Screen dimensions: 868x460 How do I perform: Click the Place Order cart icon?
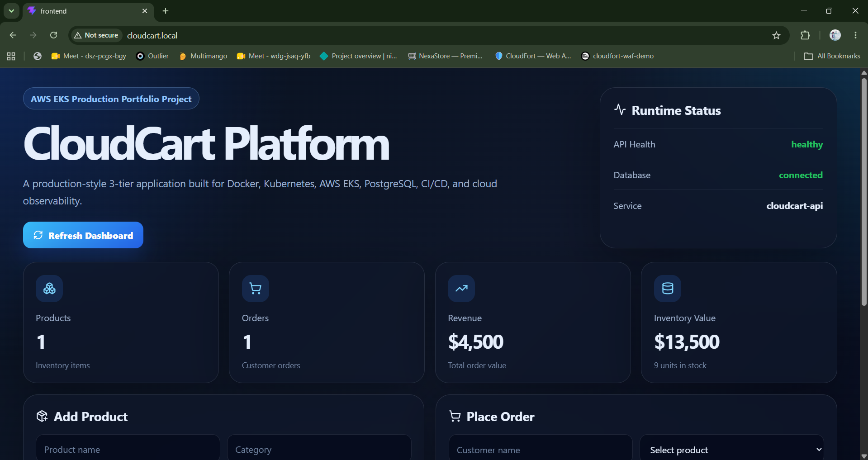(x=455, y=416)
